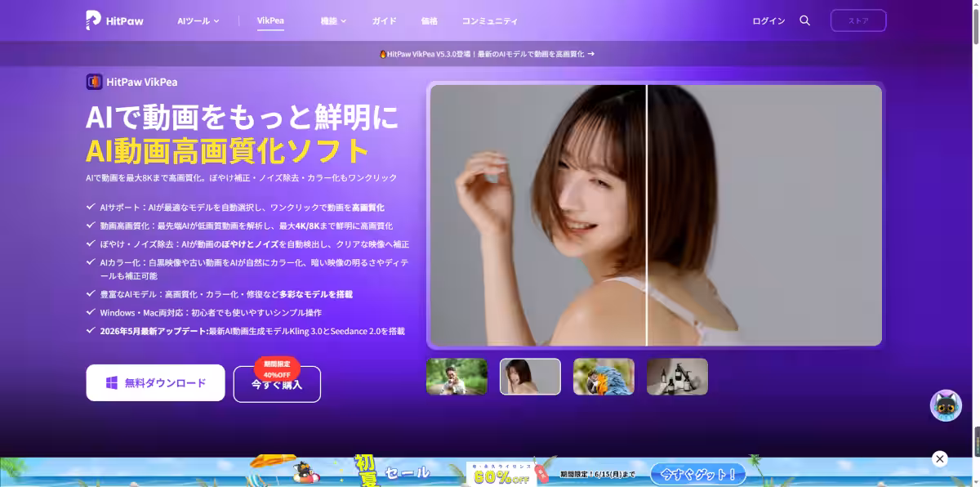980x487 pixels.
Task: Open the ガイド menu item
Action: (x=384, y=20)
